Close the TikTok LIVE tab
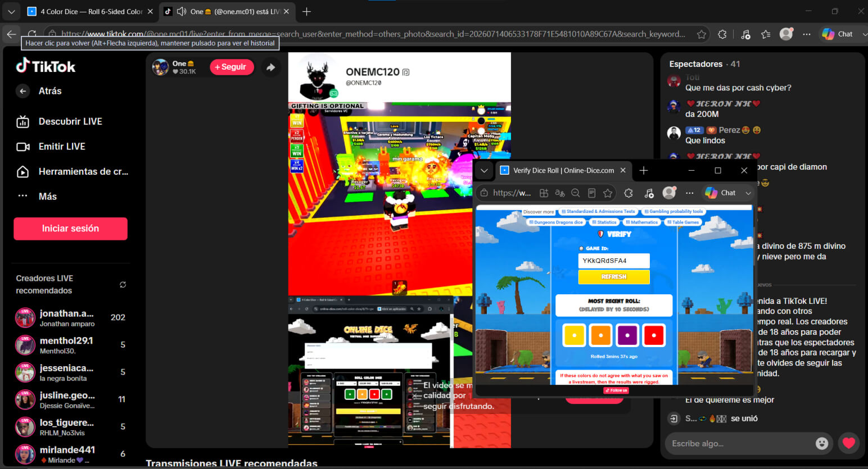Screen dimensions: 868x469 point(286,11)
